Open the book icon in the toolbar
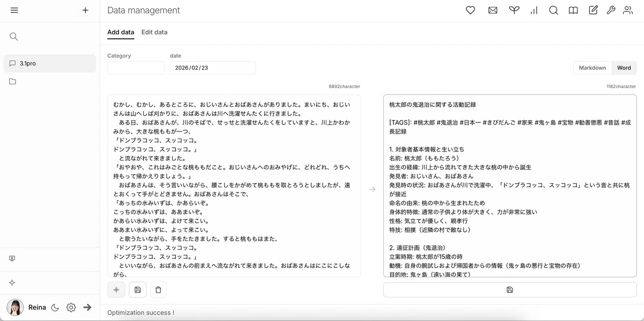 (574, 10)
